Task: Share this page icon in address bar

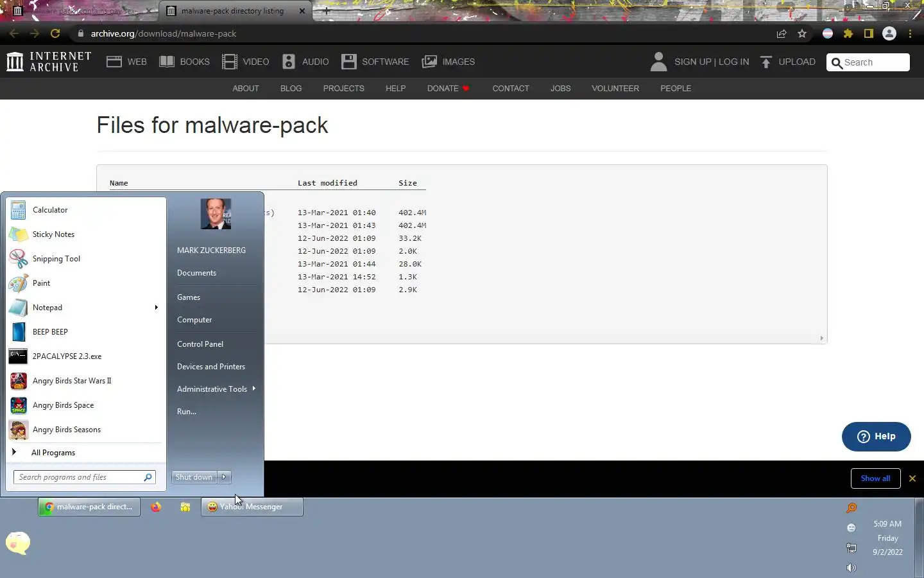Action: (781, 33)
